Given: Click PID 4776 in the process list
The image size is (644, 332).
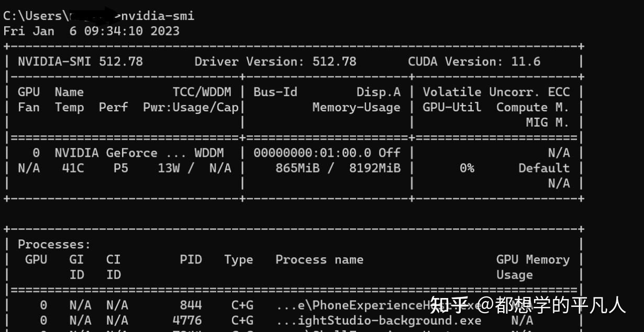Looking at the screenshot, I should point(187,320).
